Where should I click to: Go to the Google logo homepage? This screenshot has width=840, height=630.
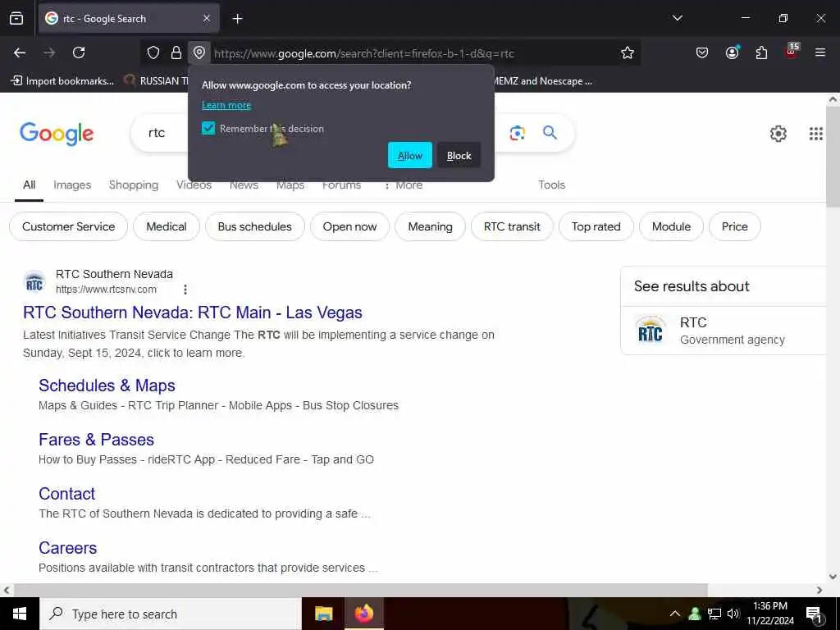[57, 134]
